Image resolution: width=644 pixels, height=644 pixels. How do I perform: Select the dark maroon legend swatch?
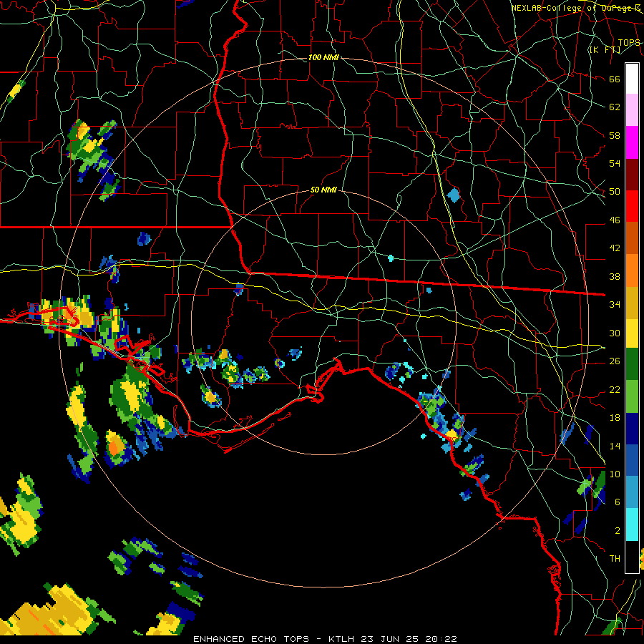(x=632, y=174)
